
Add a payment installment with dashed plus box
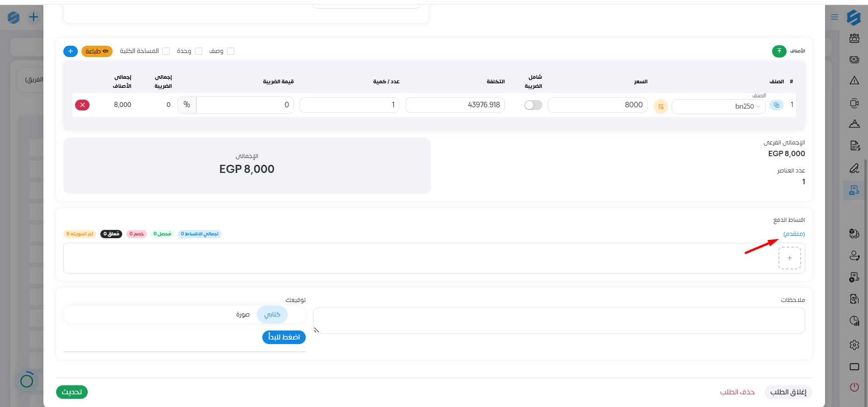[789, 258]
